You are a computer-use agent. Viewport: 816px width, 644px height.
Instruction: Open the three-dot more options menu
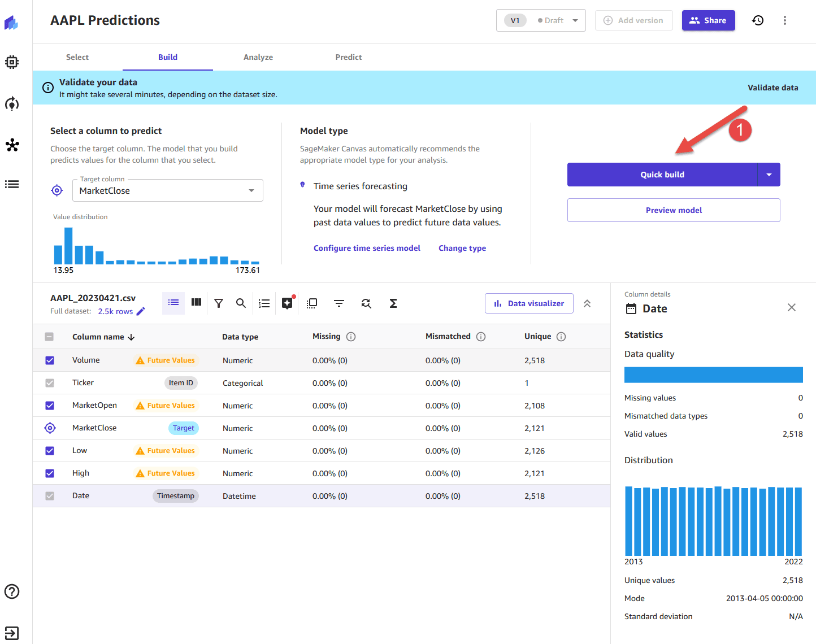coord(785,20)
